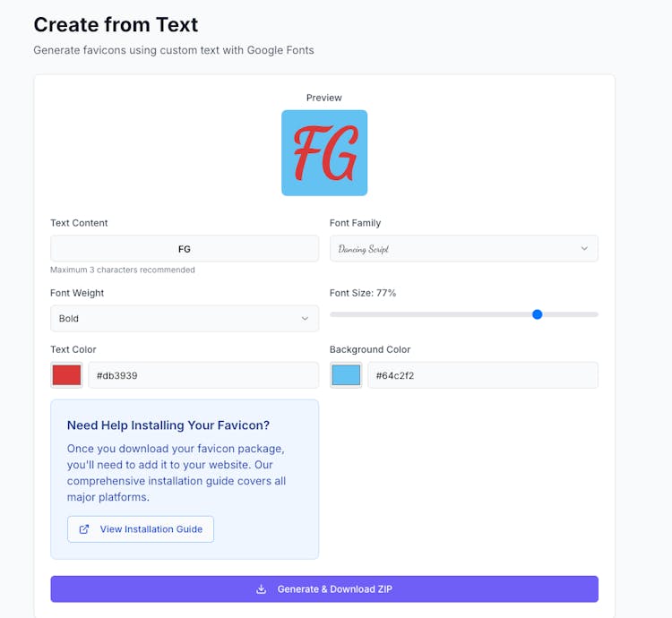Viewport: 672px width, 618px height.
Task: Click the chevron arrow in Font Weight field
Action: [x=305, y=319]
